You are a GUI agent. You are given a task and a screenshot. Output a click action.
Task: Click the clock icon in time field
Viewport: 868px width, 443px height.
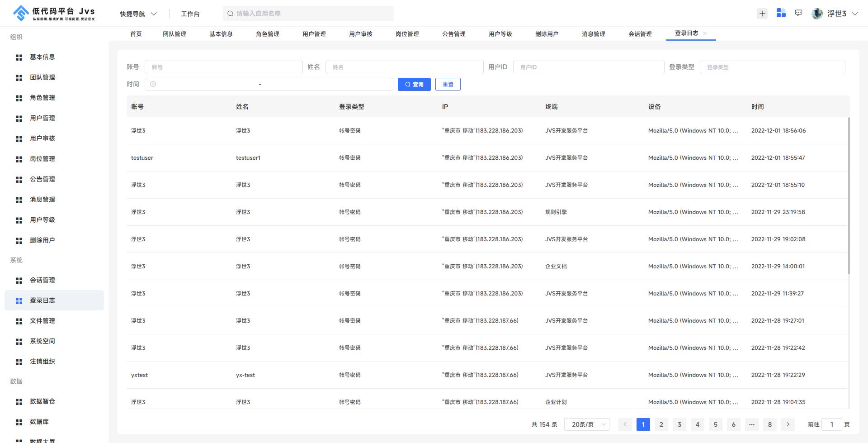153,84
